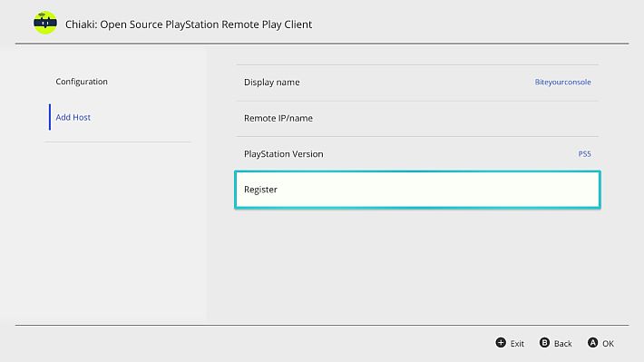Click the plus Exit button icon
This screenshot has width=644, height=362.
click(x=501, y=343)
